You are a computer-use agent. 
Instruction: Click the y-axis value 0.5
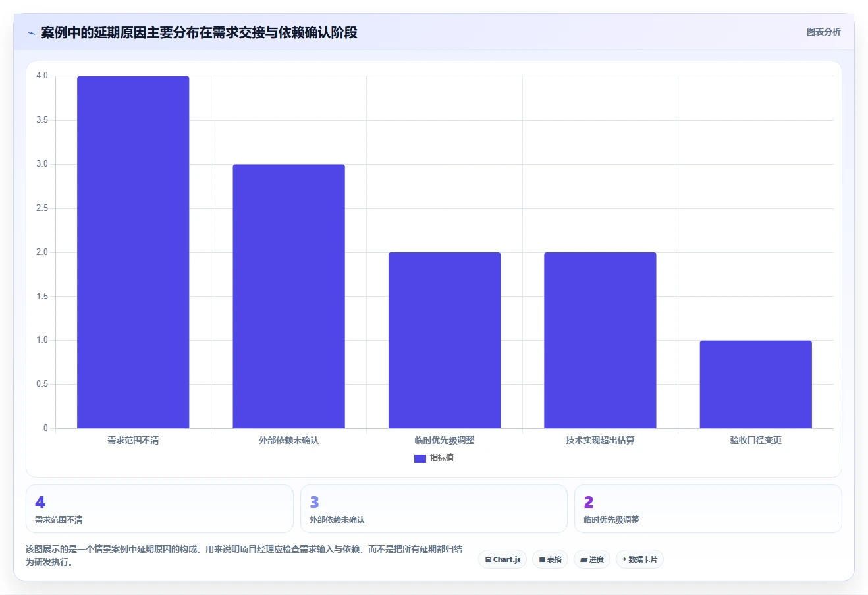point(42,384)
